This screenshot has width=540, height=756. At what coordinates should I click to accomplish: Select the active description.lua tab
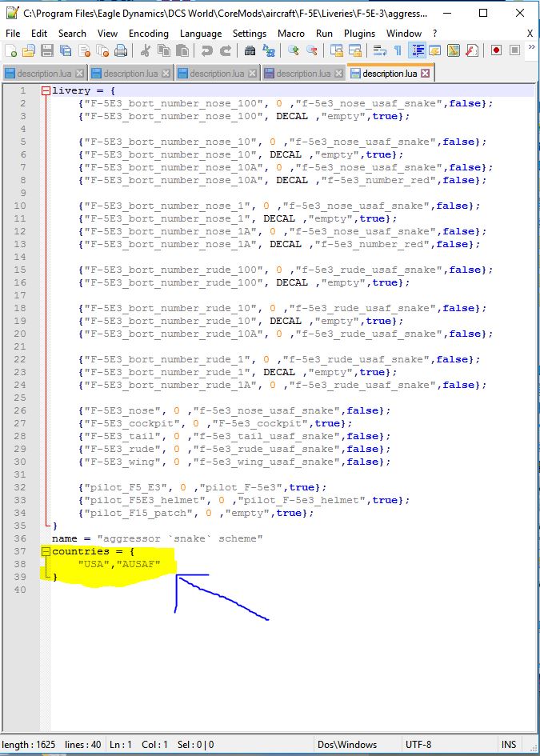tap(390, 74)
